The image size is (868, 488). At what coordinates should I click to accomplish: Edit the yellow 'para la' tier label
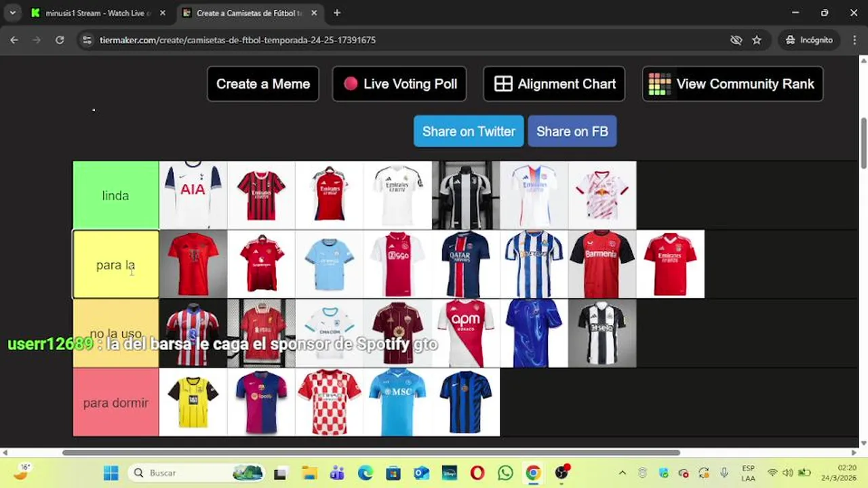(x=115, y=264)
